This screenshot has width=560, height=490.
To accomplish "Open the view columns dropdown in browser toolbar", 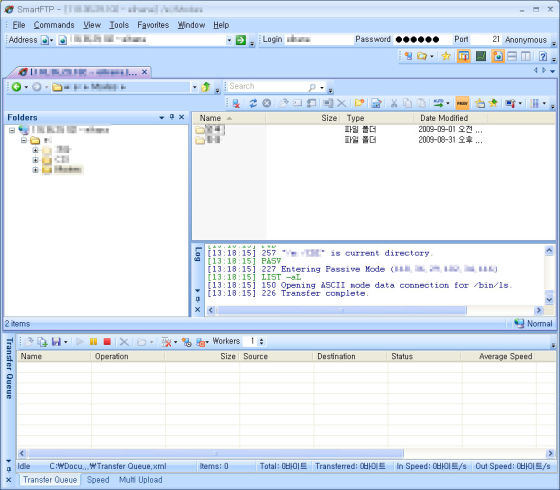I will 544,104.
